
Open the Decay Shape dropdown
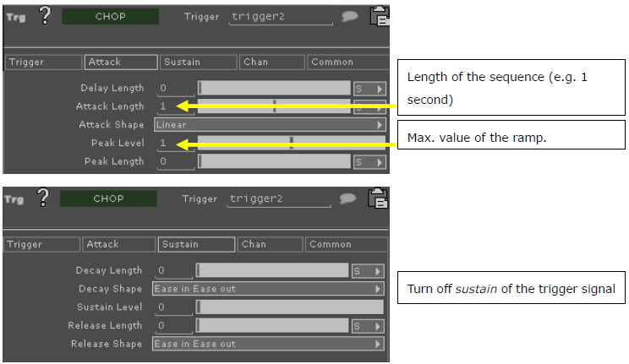(268, 289)
